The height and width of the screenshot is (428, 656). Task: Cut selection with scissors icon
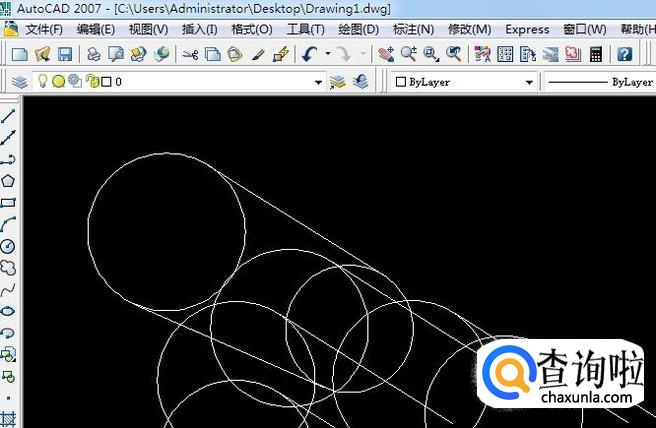[190, 54]
